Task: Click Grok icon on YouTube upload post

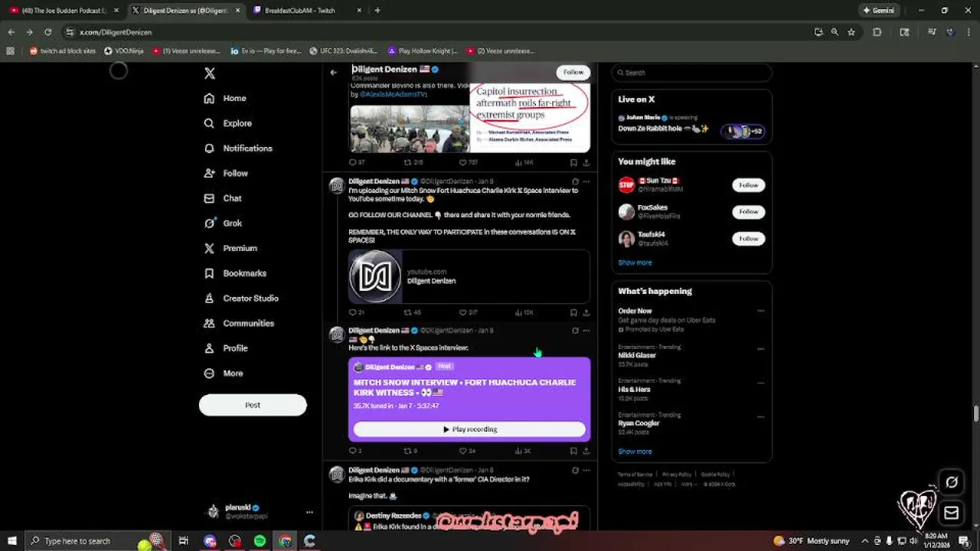Action: pos(574,181)
